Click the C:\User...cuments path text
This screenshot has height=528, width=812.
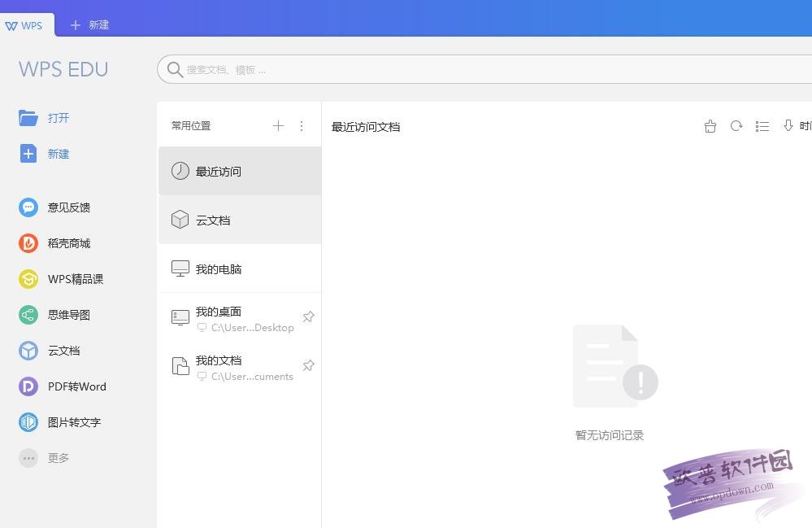(x=252, y=377)
